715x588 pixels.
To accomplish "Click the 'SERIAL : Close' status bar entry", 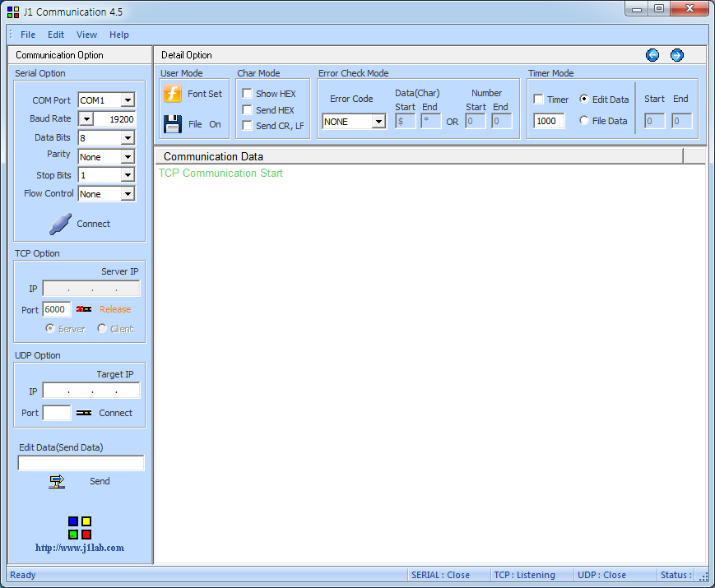I will [x=440, y=575].
